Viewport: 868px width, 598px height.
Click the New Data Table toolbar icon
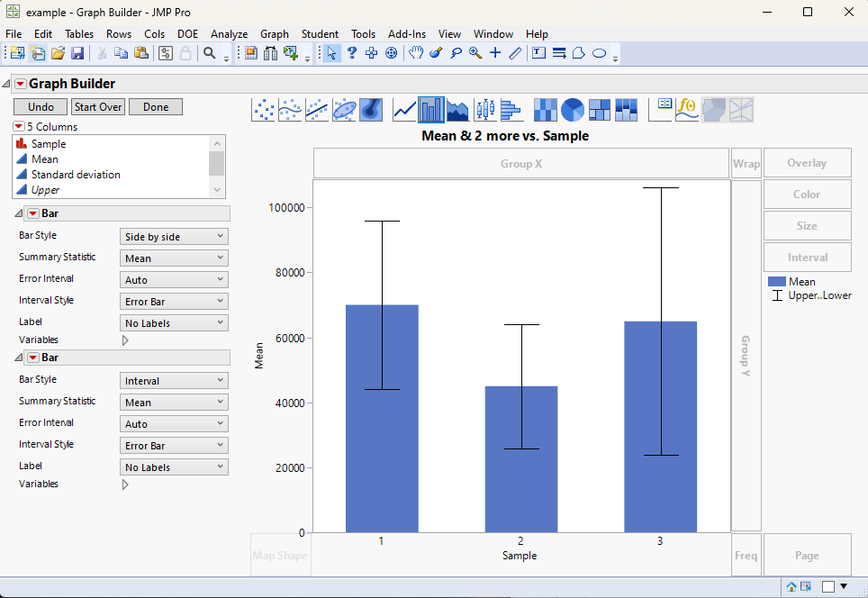tap(17, 53)
